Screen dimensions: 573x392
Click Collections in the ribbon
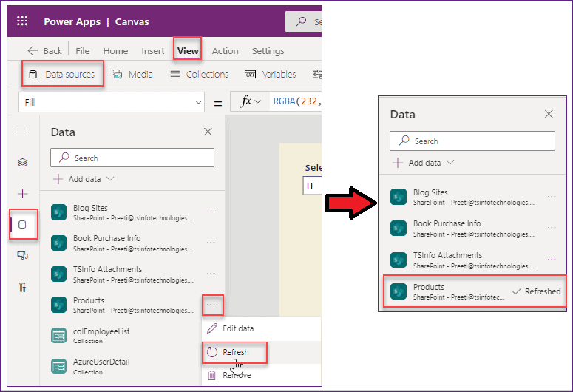198,74
